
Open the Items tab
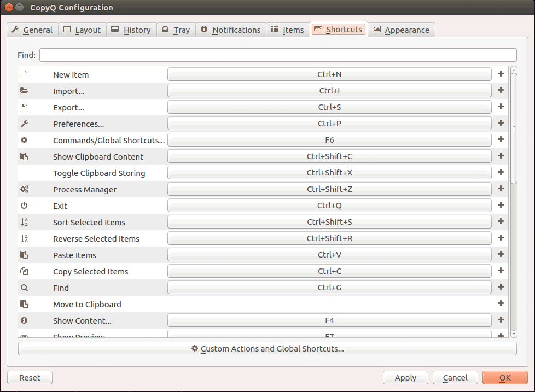(x=288, y=30)
